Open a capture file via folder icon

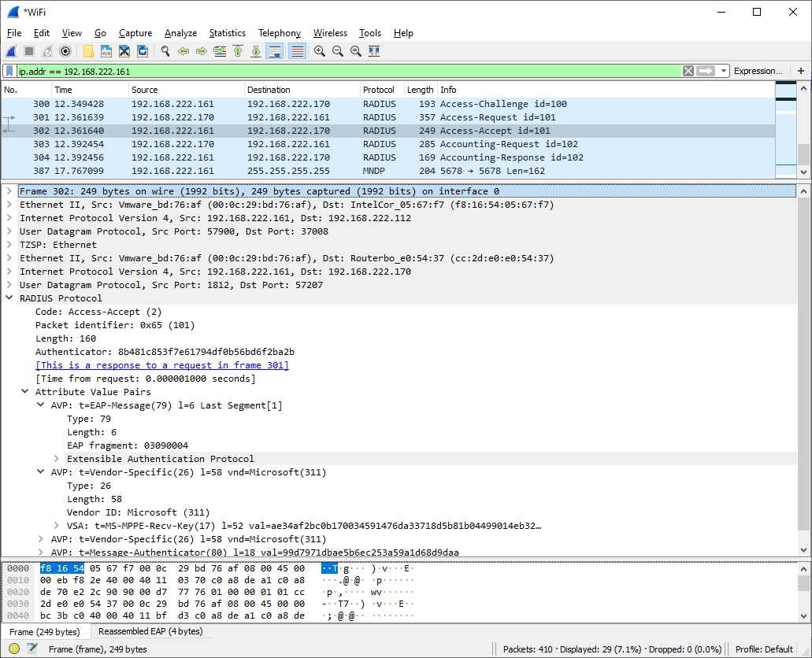pyautogui.click(x=88, y=51)
